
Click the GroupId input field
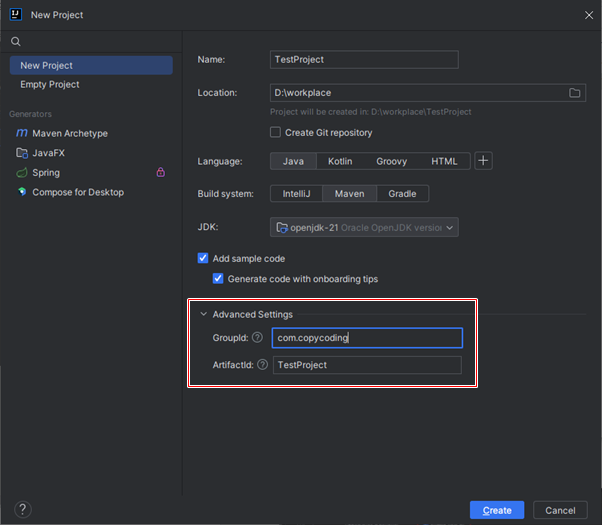[x=367, y=338]
